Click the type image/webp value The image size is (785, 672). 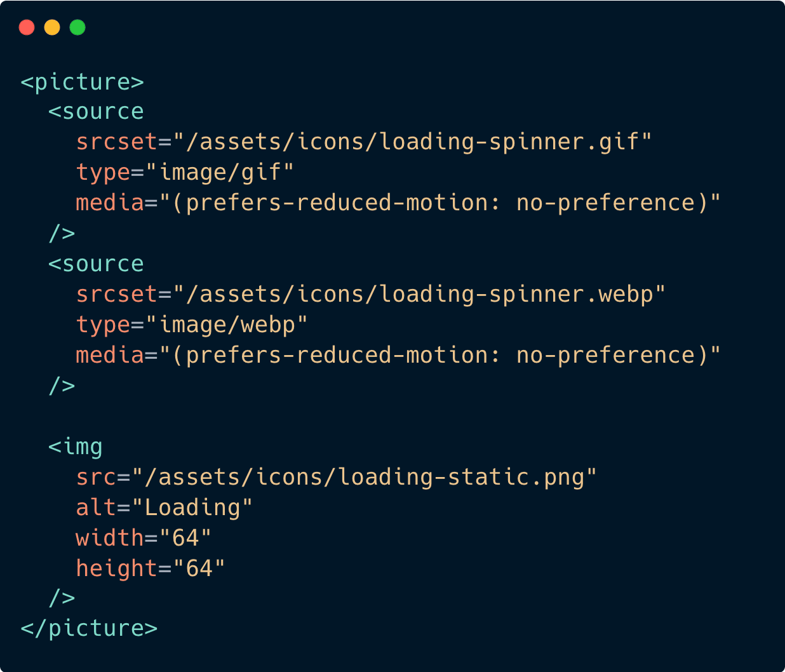227,325
